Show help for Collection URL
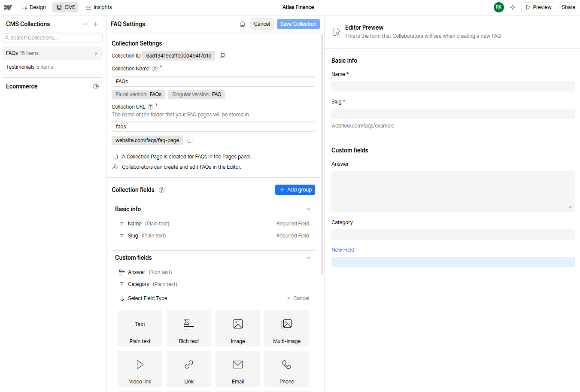The width and height of the screenshot is (580, 392). [150, 107]
